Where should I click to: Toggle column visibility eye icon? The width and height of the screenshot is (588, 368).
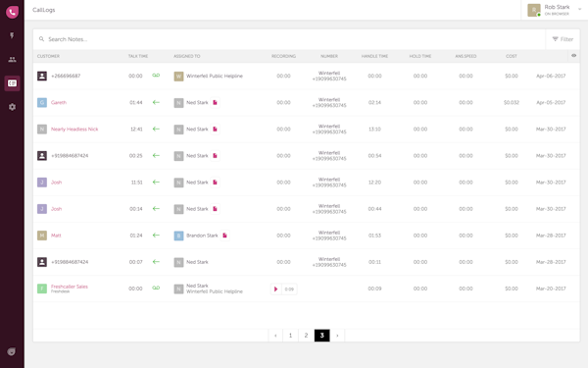(573, 56)
